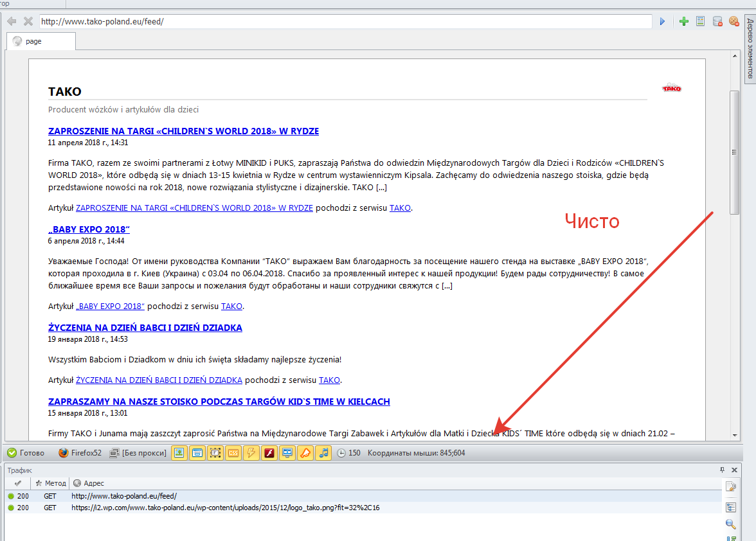Click the BABY EXPO 2018 link after Artykuł
756x541 pixels.
111,306
